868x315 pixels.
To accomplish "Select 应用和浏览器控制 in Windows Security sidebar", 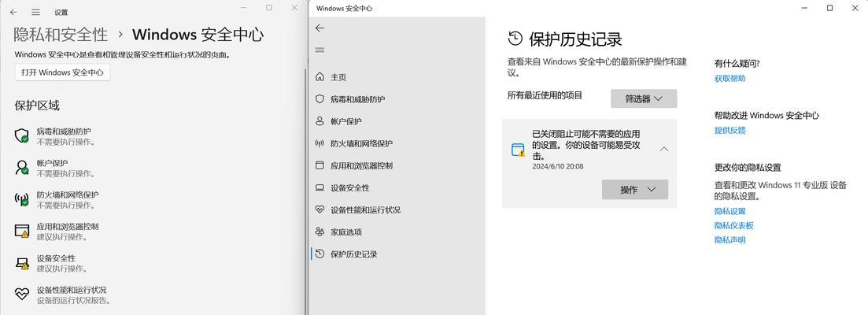I will click(x=361, y=165).
